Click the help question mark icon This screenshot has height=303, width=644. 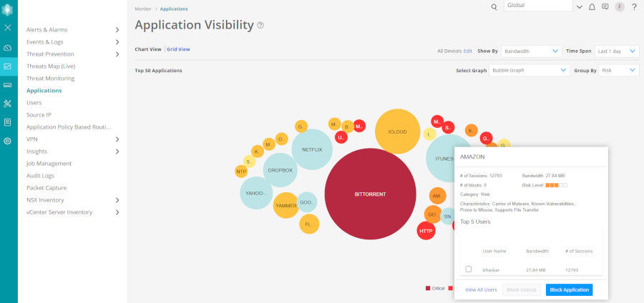pos(634,7)
